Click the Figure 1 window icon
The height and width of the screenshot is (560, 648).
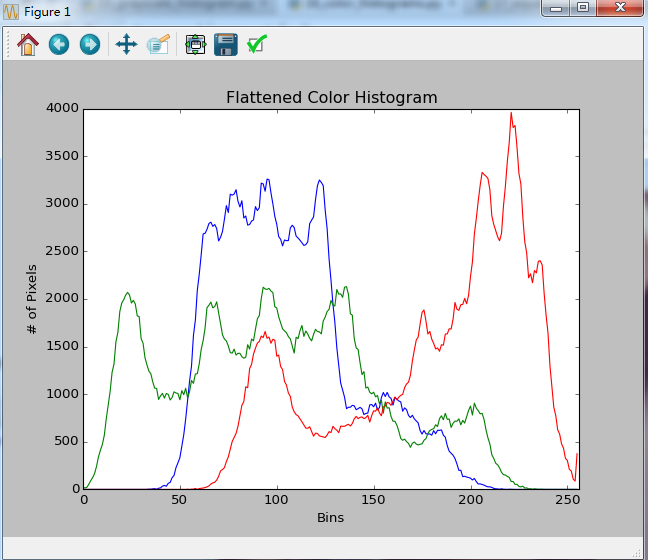tap(11, 12)
